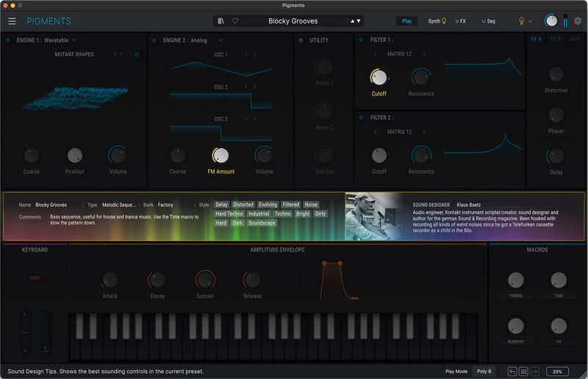The width and height of the screenshot is (588, 379).
Task: Click the TIMBRE macro knob
Action: (516, 280)
